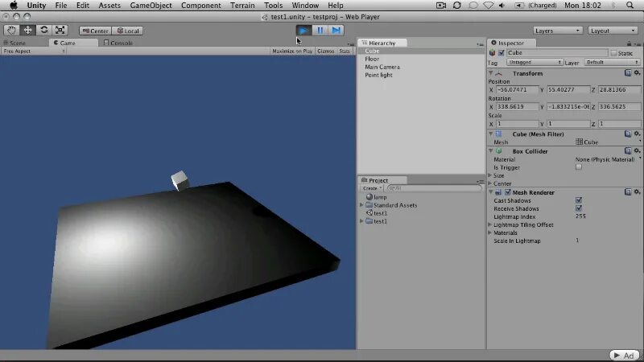Select the Scale tool
Screen dimensions: 644x362
coord(60,31)
